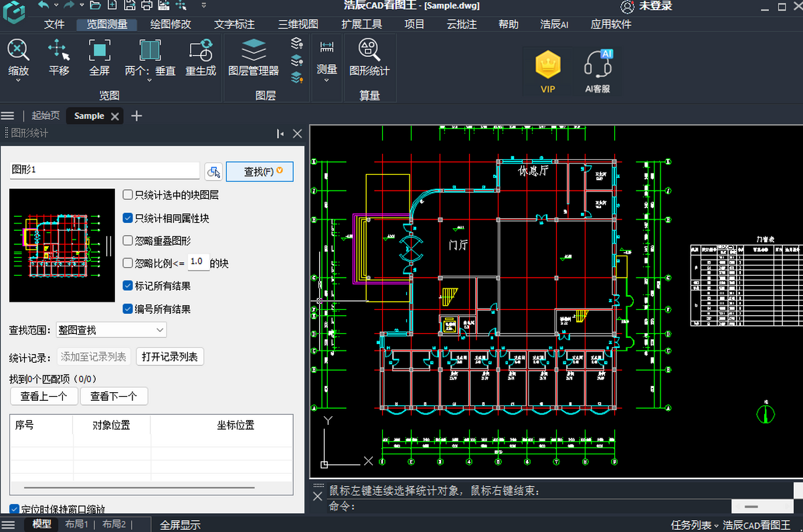Click the new file icon in the quick toolbar
The width and height of the screenshot is (803, 532).
(112, 5)
